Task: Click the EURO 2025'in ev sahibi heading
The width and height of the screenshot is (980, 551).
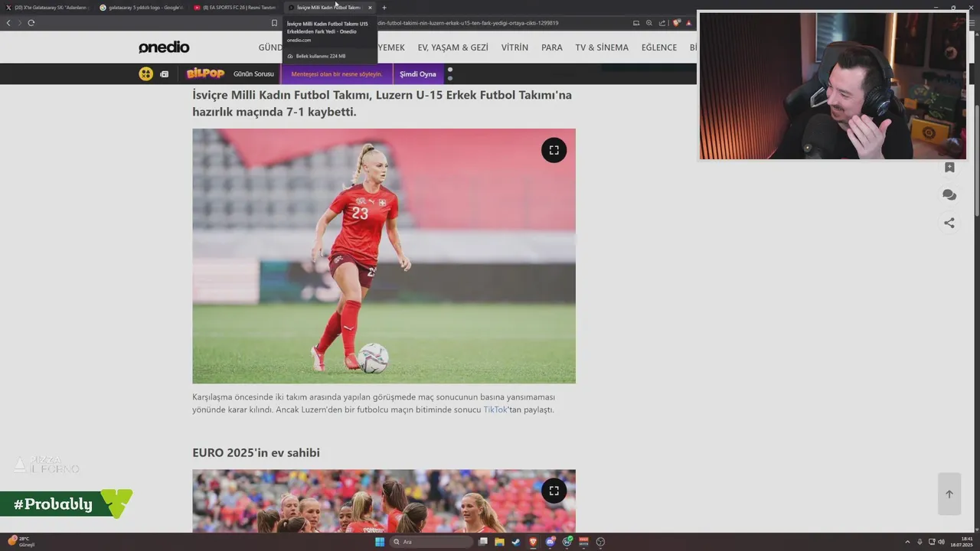Action: [x=256, y=453]
